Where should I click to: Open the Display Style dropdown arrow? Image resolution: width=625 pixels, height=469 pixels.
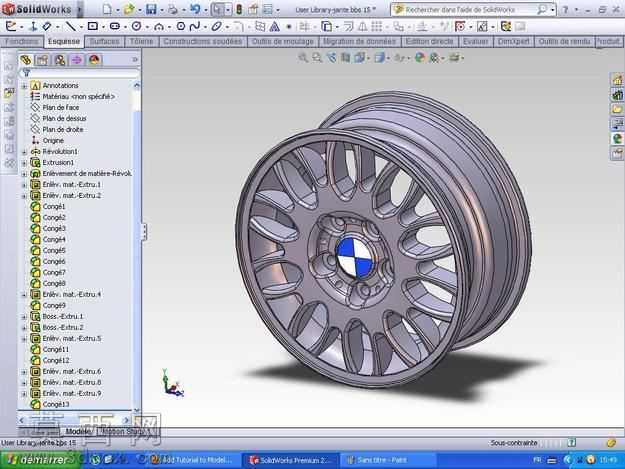[389, 59]
